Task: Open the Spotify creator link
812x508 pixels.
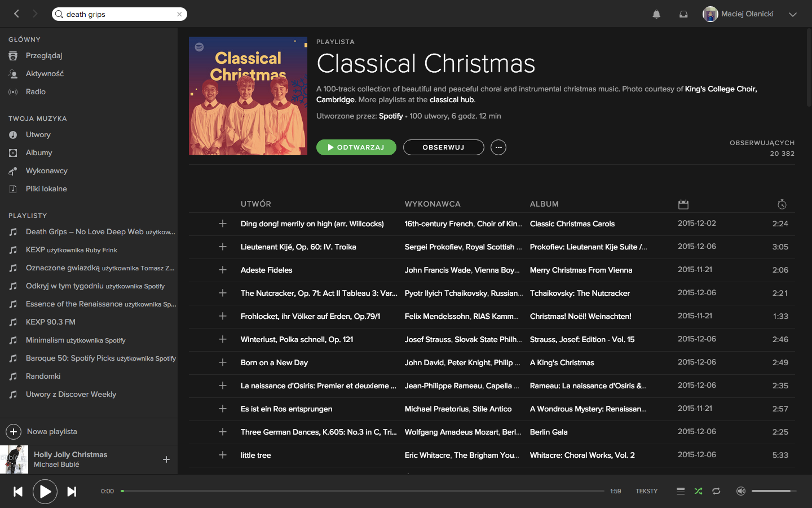Action: tap(391, 116)
